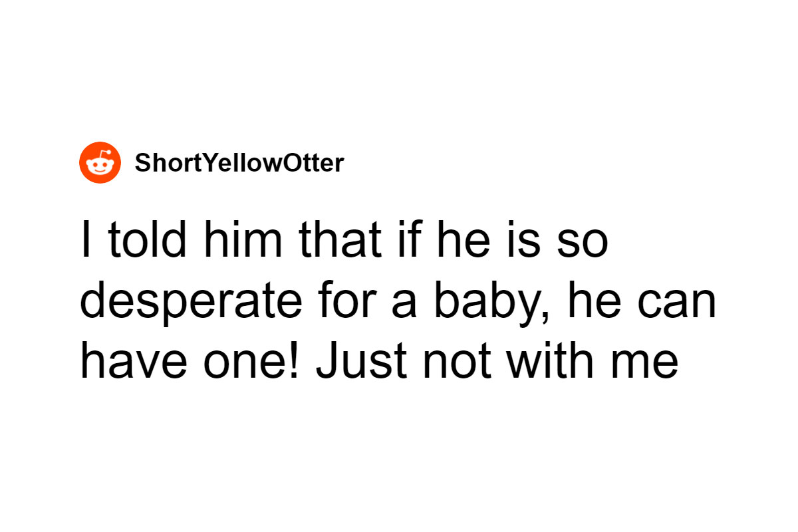Select the word "for" in the second line
The width and height of the screenshot is (798, 532).
coord(346,304)
